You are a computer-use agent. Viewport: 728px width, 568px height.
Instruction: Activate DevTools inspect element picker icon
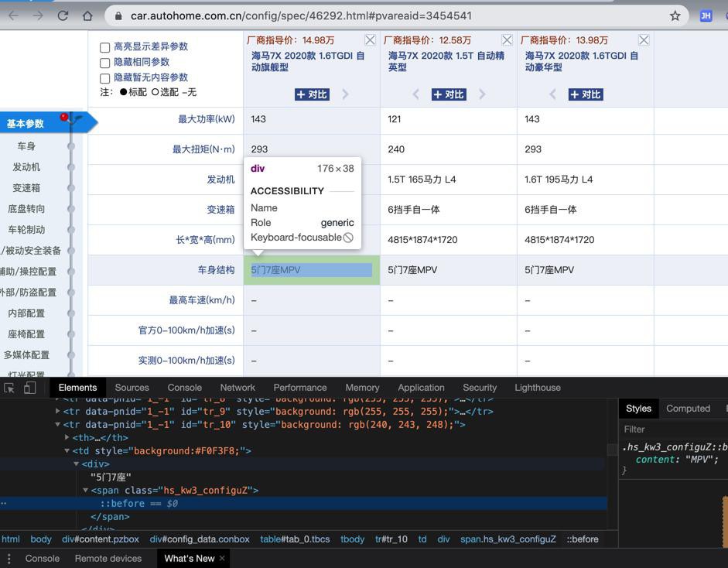(9, 388)
